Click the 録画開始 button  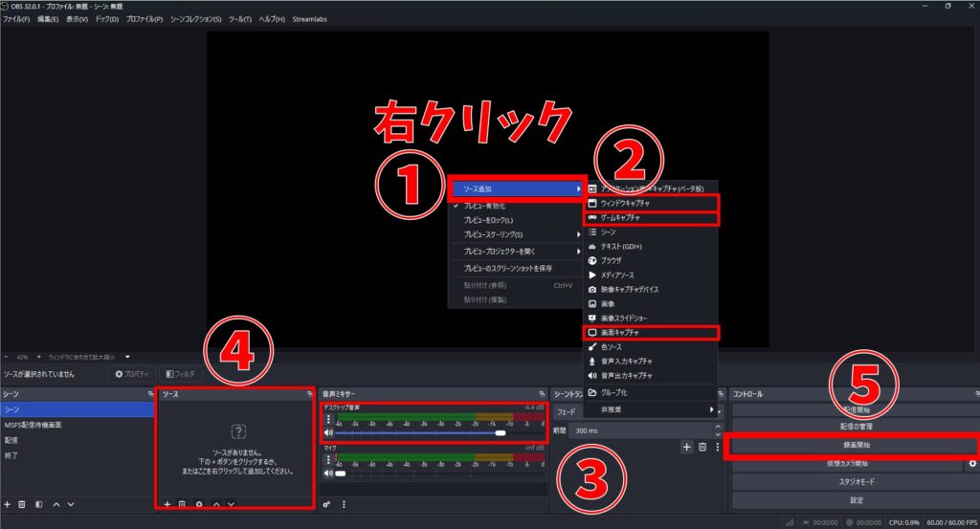pyautogui.click(x=856, y=445)
